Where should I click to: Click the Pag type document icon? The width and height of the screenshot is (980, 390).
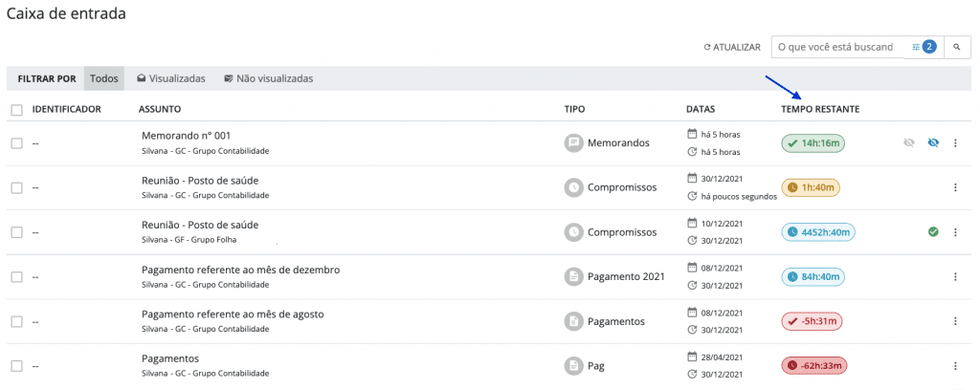pyautogui.click(x=573, y=365)
